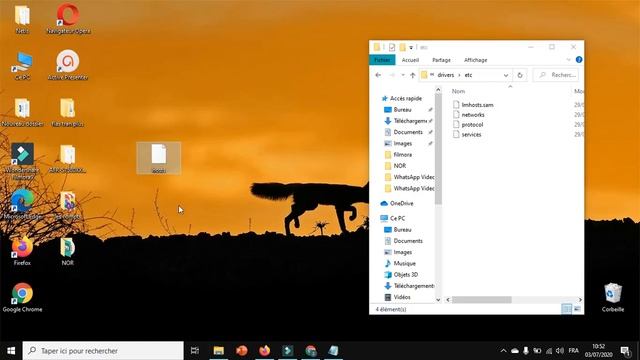Open Documents under Accès rapide
This screenshot has width=640, height=360.
[x=404, y=132]
